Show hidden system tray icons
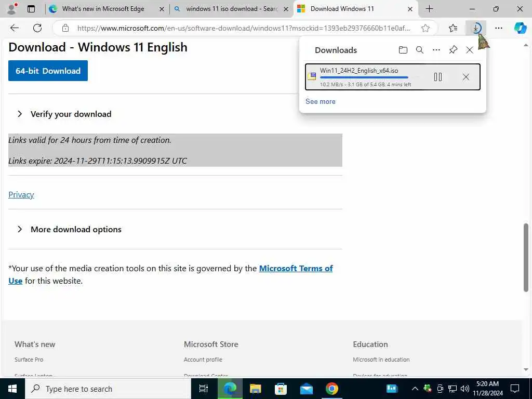This screenshot has height=399, width=532. click(x=415, y=389)
